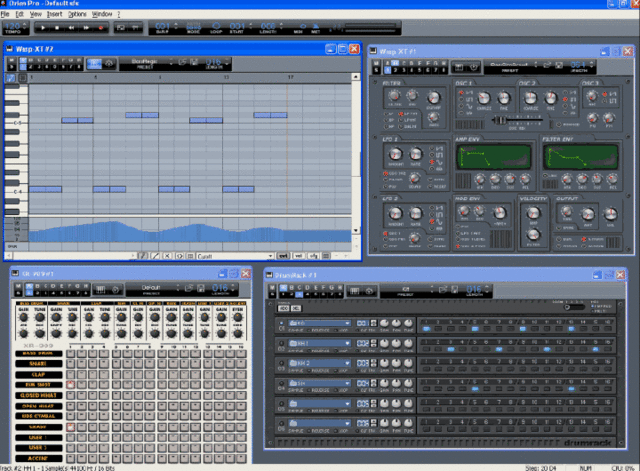This screenshot has height=471, width=640.
Task: Click the ctrl button below piano roll
Action: click(x=283, y=256)
